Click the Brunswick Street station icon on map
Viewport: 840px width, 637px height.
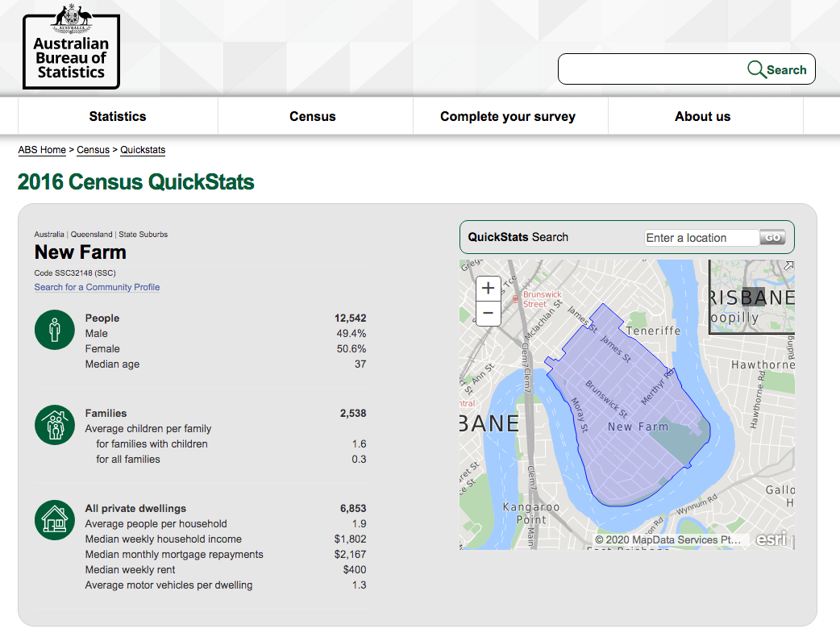point(515,299)
